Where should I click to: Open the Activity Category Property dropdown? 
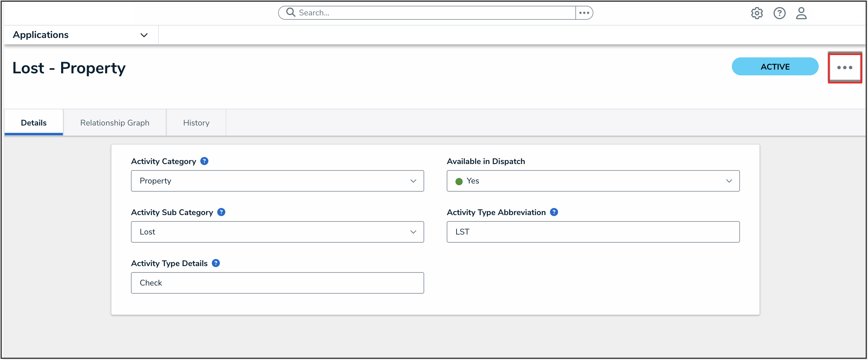tap(277, 181)
